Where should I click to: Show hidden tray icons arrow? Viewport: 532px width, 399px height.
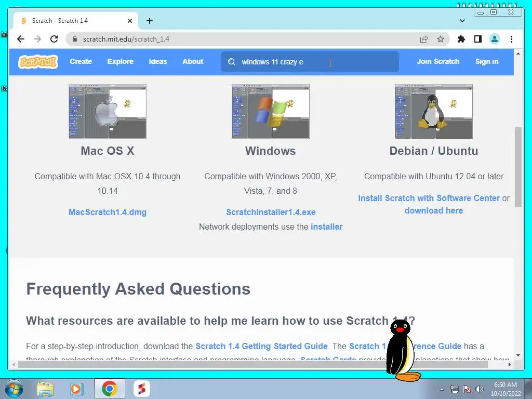[x=442, y=389]
